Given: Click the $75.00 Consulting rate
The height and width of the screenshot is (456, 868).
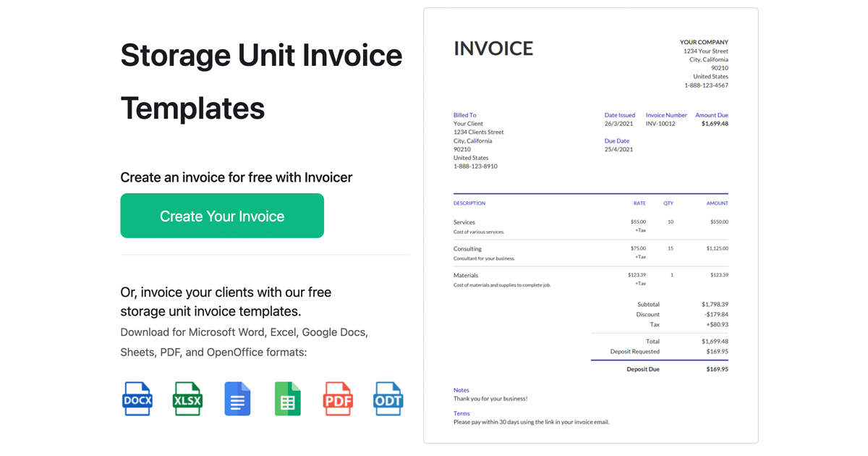Looking at the screenshot, I should [638, 248].
